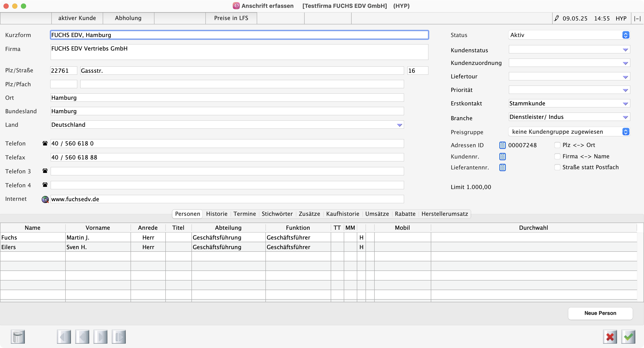Image resolution: width=644 pixels, height=348 pixels.
Task: Jump to last record arrow icon
Action: [x=119, y=337]
